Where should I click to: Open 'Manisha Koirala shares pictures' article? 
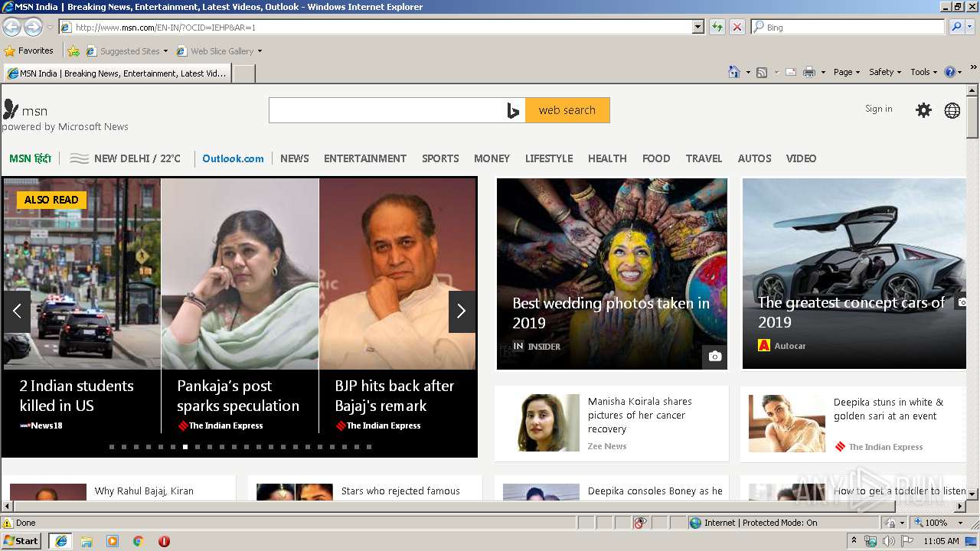pos(640,416)
